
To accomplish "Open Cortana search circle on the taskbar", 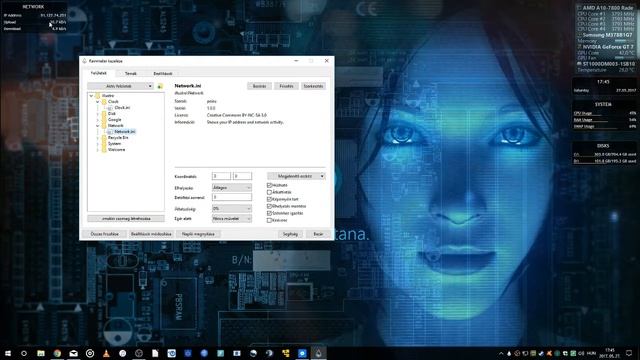I will tap(24, 353).
